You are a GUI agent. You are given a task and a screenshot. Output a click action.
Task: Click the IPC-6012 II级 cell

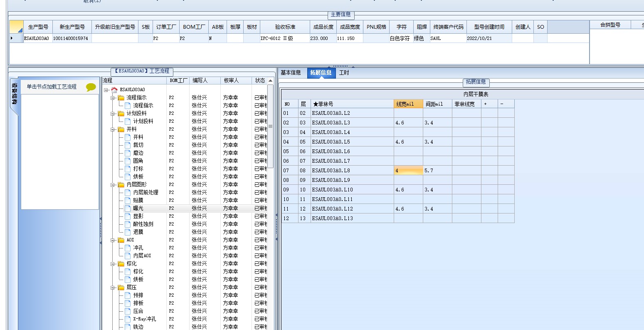click(x=285, y=38)
